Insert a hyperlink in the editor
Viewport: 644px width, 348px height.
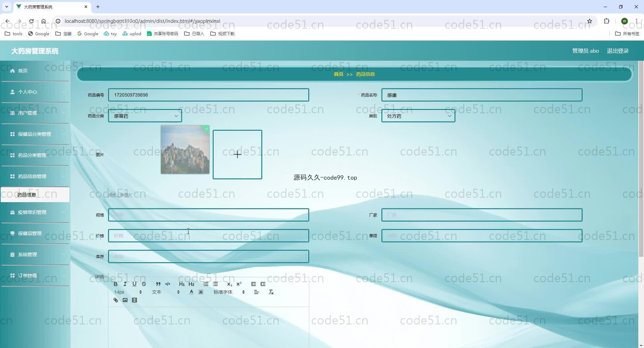(116, 300)
